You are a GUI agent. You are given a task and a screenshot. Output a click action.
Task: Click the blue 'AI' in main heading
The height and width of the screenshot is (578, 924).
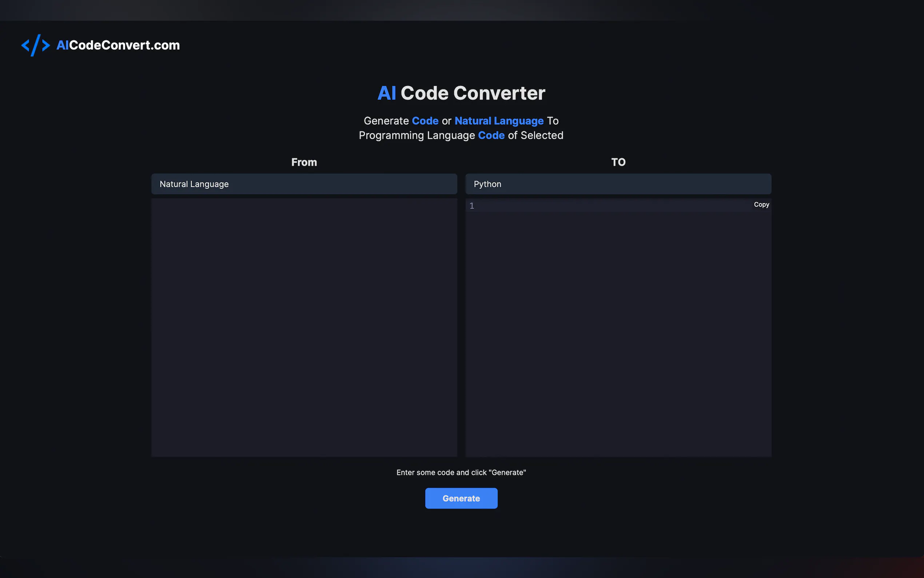pyautogui.click(x=387, y=93)
